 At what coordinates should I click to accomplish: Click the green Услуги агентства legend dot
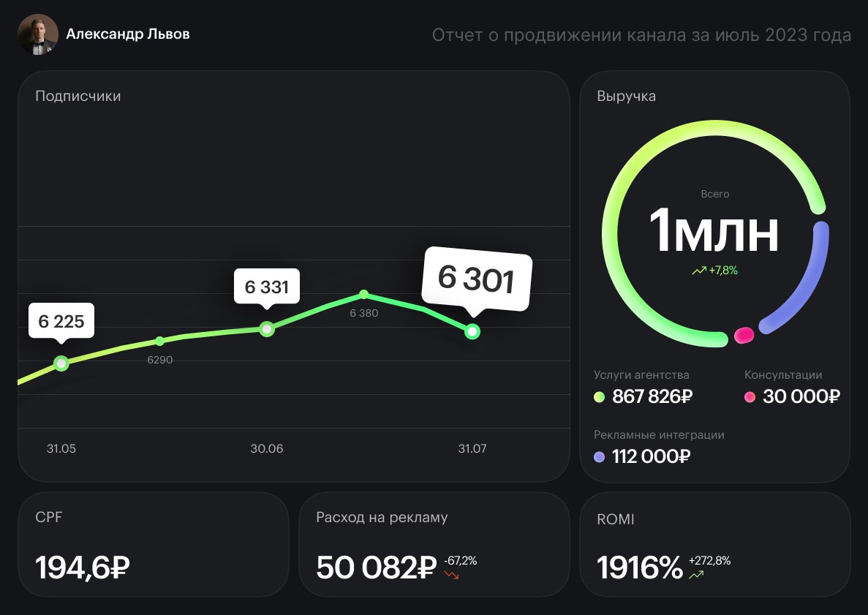coord(600,397)
